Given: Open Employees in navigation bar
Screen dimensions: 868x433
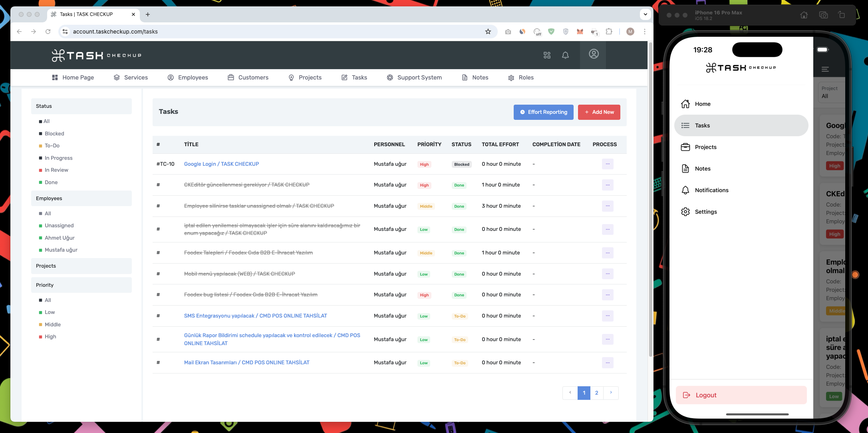Looking at the screenshot, I should [188, 77].
